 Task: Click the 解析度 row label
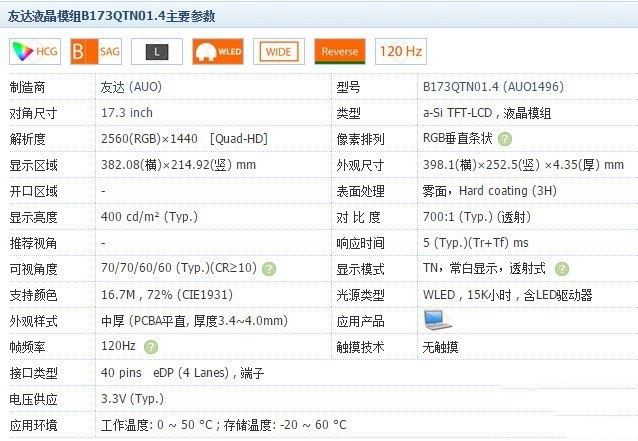[27, 139]
